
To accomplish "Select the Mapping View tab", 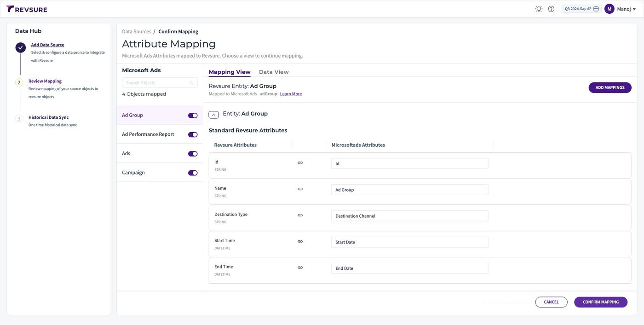I will point(230,72).
